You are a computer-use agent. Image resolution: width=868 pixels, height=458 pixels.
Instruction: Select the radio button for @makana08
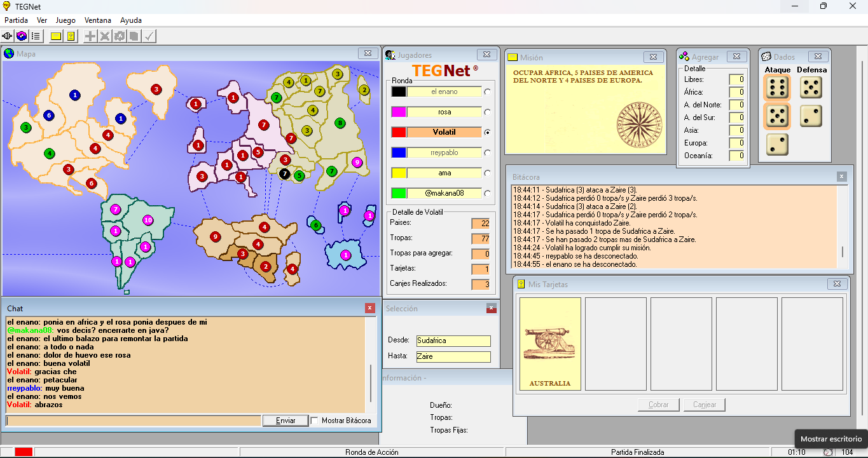coord(488,194)
